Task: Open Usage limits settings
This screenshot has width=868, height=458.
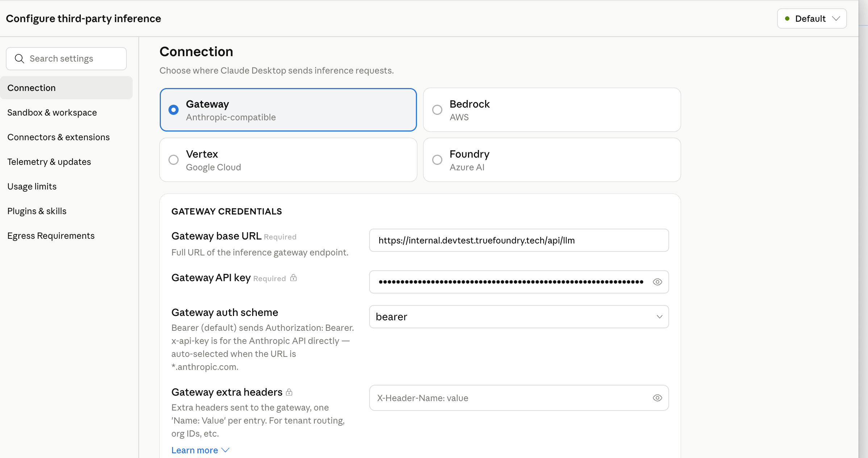Action: 66,186
